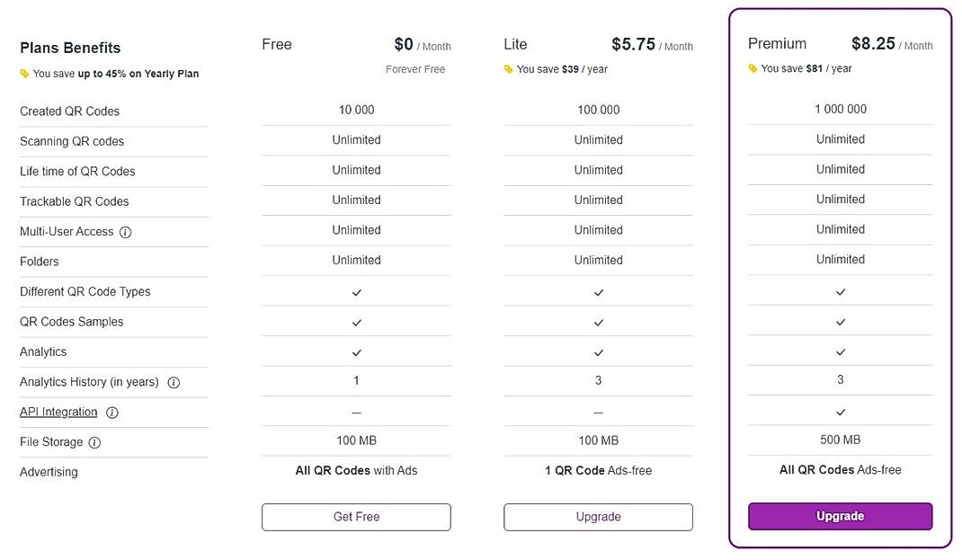962x560 pixels.
Task: Click the tag icon beside Premium's $81 savings
Action: (753, 68)
